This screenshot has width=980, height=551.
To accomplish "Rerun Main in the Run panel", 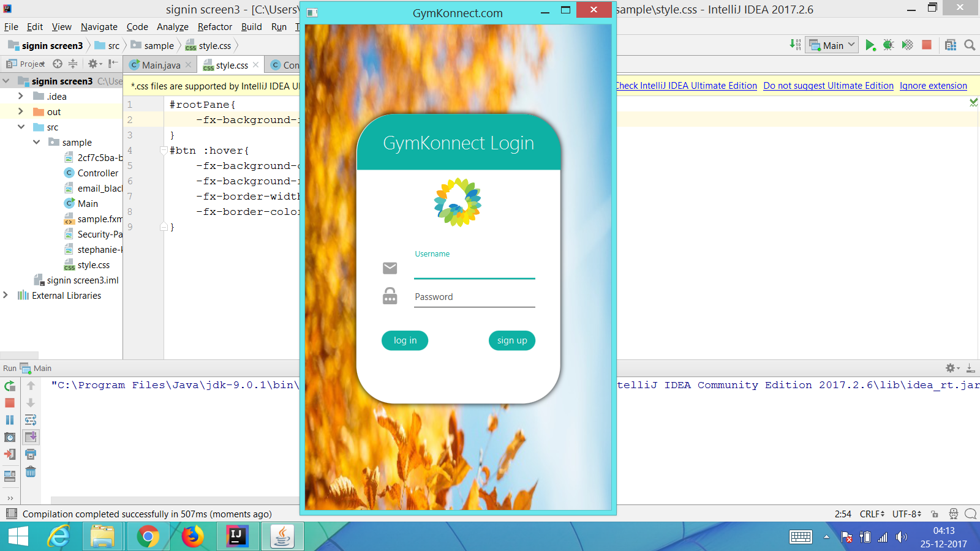I will [10, 386].
